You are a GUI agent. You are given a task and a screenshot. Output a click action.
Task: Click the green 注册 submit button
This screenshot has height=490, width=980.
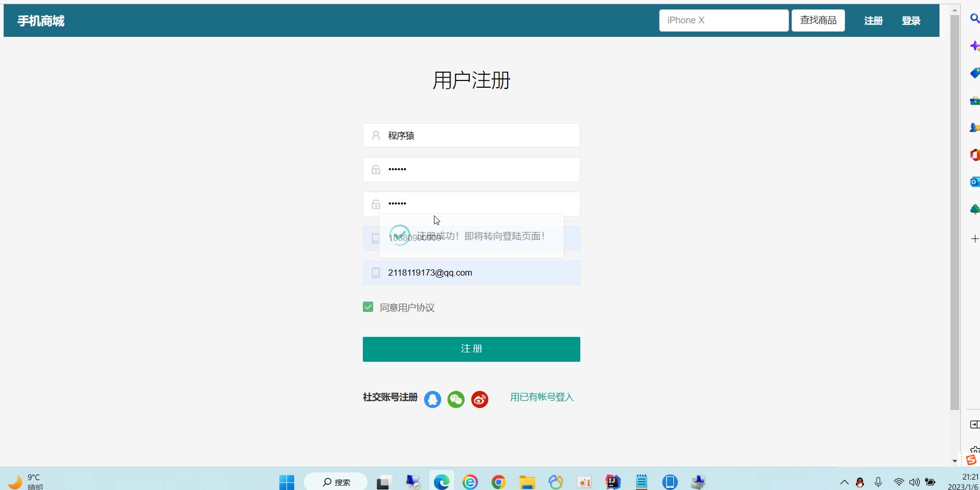(x=471, y=349)
